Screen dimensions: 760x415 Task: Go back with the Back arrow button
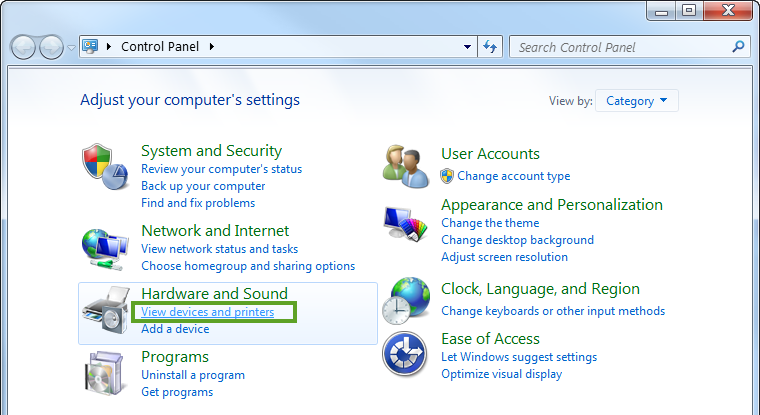pyautogui.click(x=23, y=47)
